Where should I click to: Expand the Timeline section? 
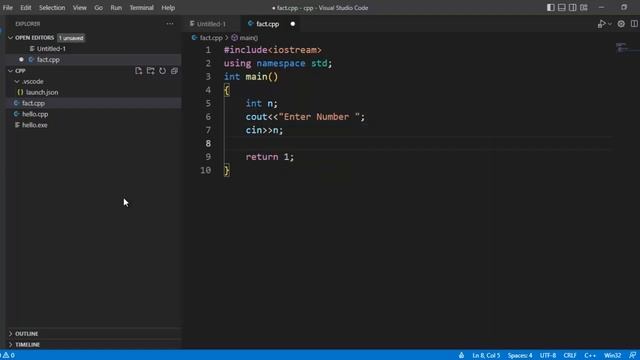click(x=11, y=344)
